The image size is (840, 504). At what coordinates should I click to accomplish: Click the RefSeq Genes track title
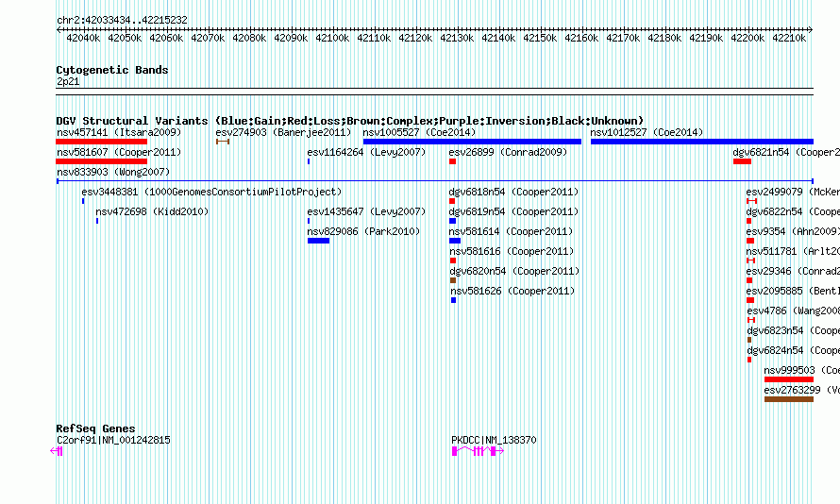(x=95, y=428)
